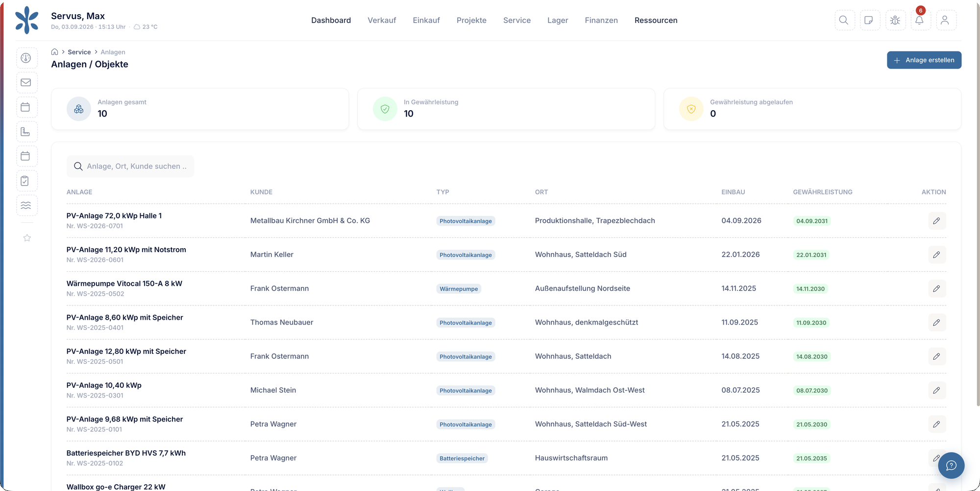Open the Finanzen menu

[601, 20]
